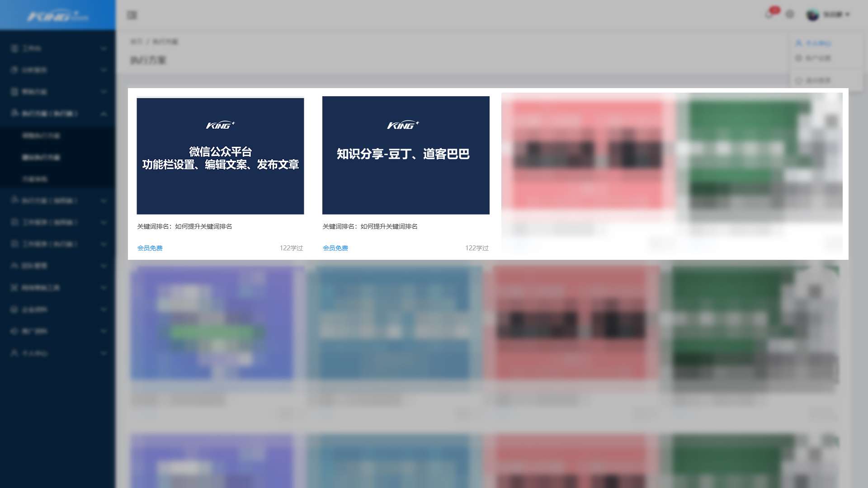Click the KING logo in the sidebar header
Viewport: 868px width, 488px height.
[x=58, y=16]
